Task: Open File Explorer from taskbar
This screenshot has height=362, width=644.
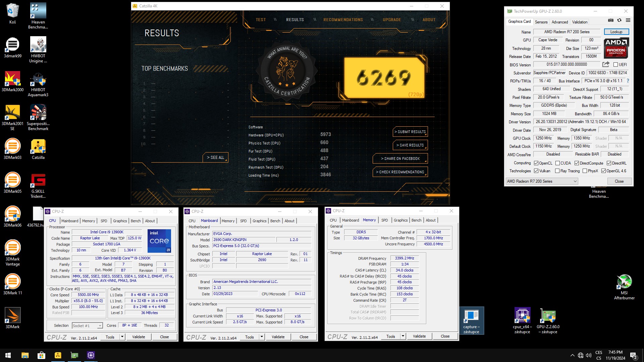Action: coord(25,355)
